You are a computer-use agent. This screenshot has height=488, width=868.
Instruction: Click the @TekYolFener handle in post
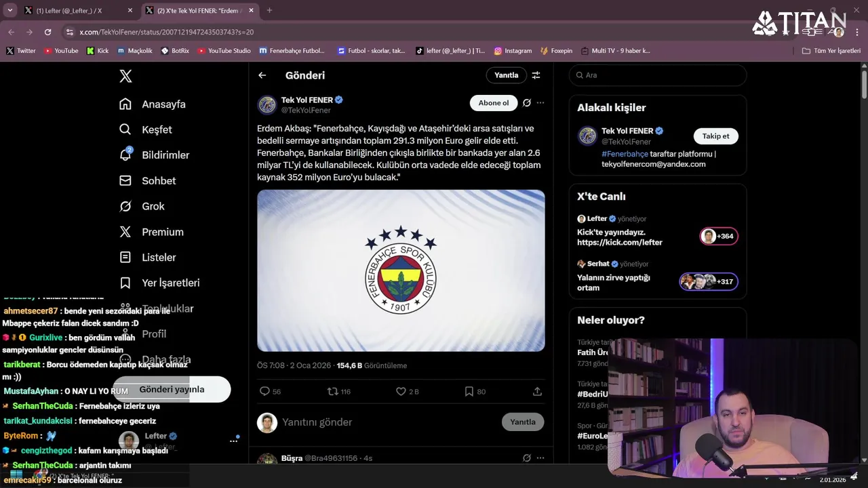point(306,110)
